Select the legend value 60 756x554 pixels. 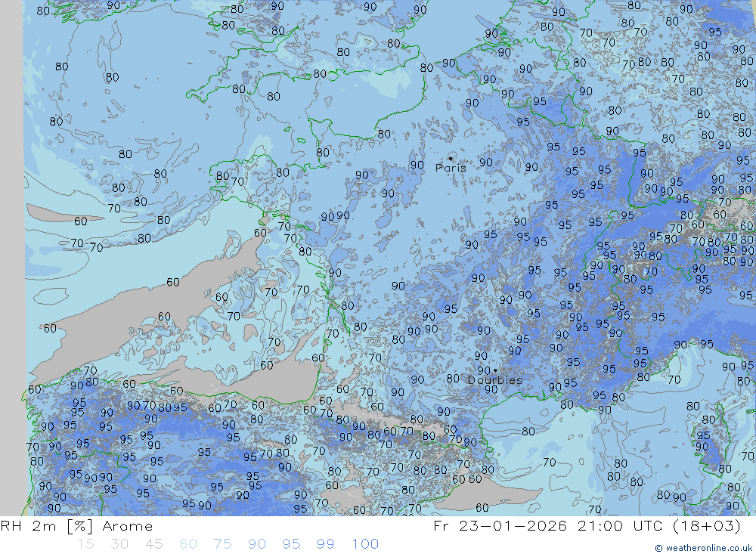pos(188,544)
